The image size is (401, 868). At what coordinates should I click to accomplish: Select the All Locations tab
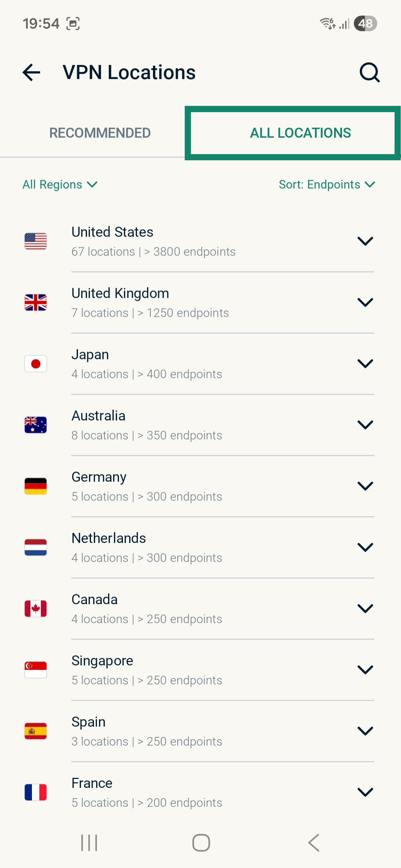(x=300, y=133)
